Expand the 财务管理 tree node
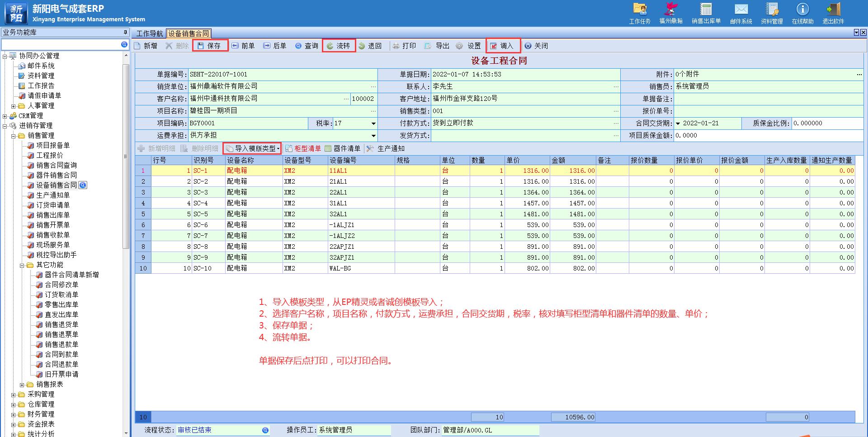 tap(14, 414)
